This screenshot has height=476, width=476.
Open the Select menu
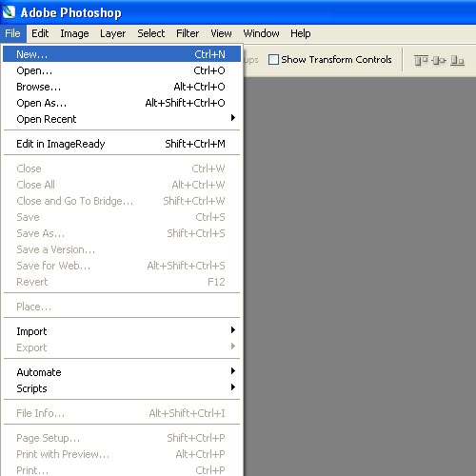pyautogui.click(x=151, y=33)
